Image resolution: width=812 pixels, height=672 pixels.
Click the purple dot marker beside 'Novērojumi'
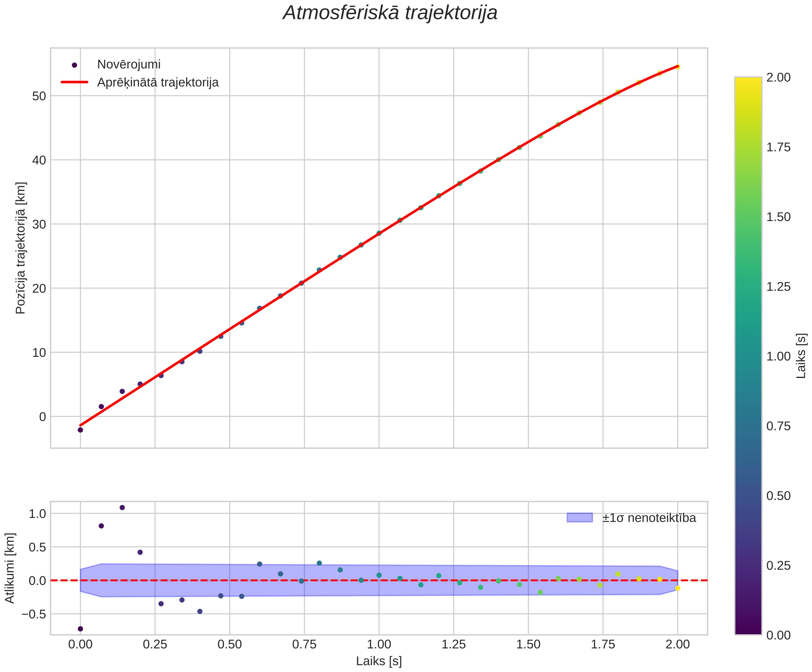tap(75, 65)
